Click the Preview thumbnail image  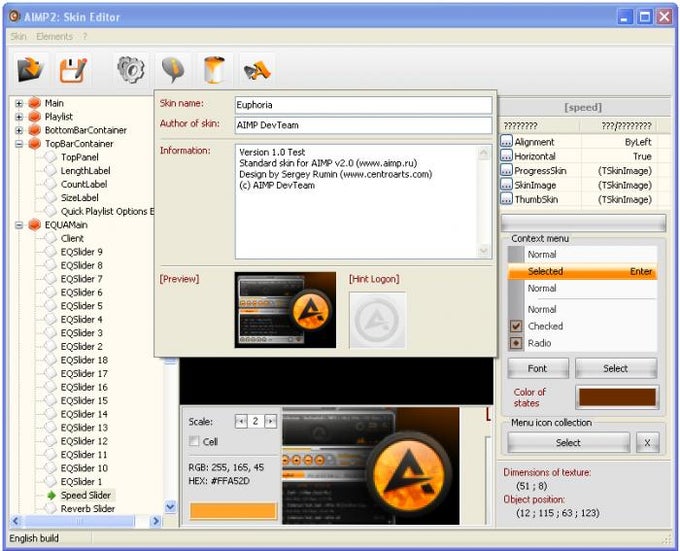(285, 310)
